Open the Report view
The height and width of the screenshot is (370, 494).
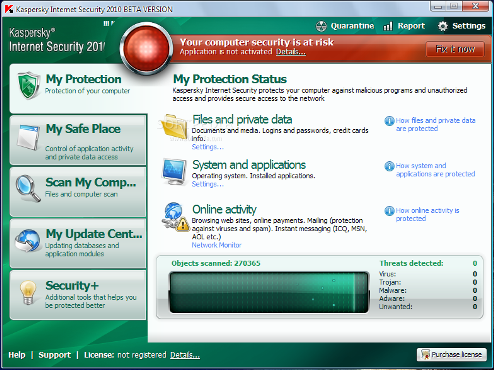click(x=404, y=26)
